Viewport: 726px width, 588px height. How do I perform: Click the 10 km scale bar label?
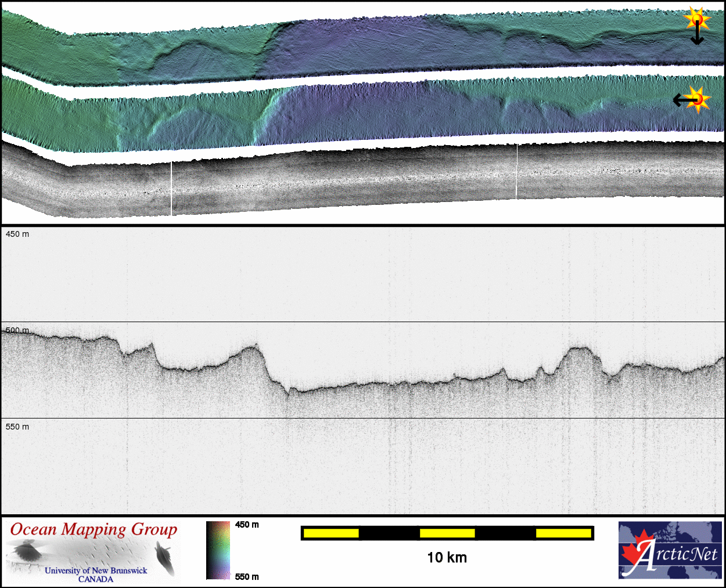point(447,558)
